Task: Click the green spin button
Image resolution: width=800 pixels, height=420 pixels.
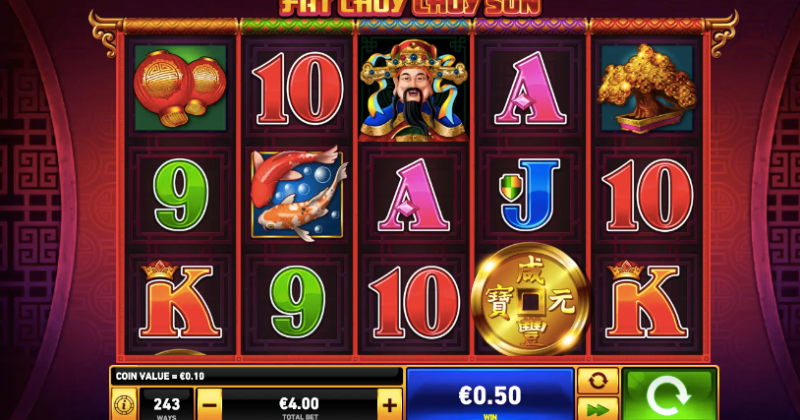Action: coord(669,394)
